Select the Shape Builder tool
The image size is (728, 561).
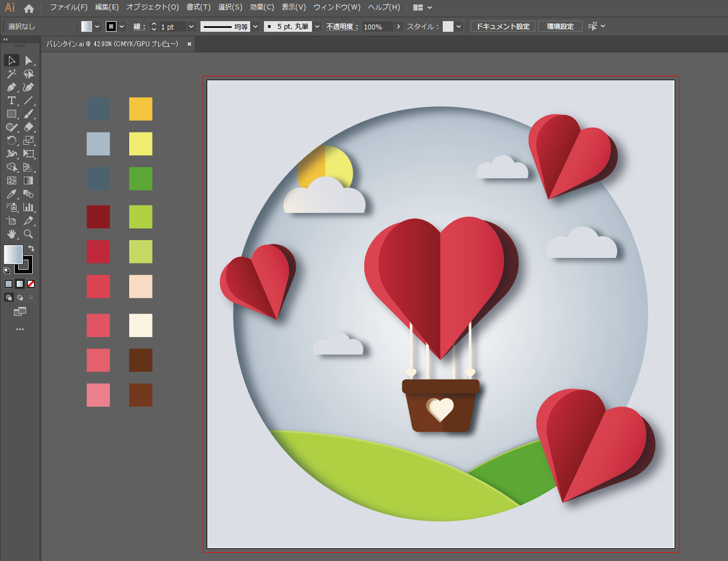tap(12, 167)
